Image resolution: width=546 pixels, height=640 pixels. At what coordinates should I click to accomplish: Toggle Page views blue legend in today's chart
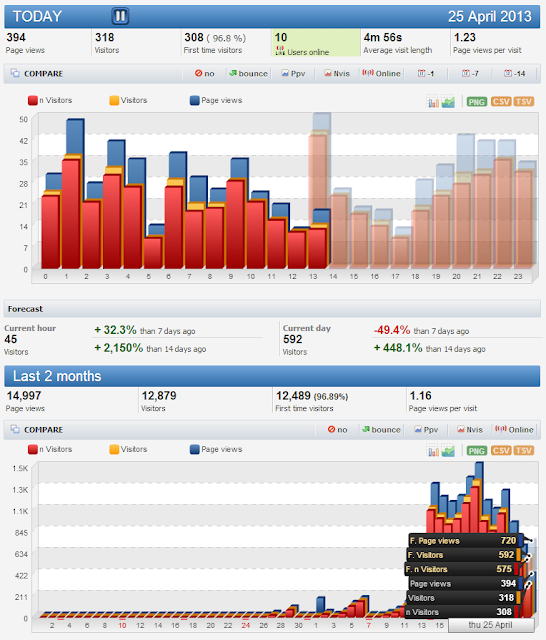pyautogui.click(x=216, y=100)
